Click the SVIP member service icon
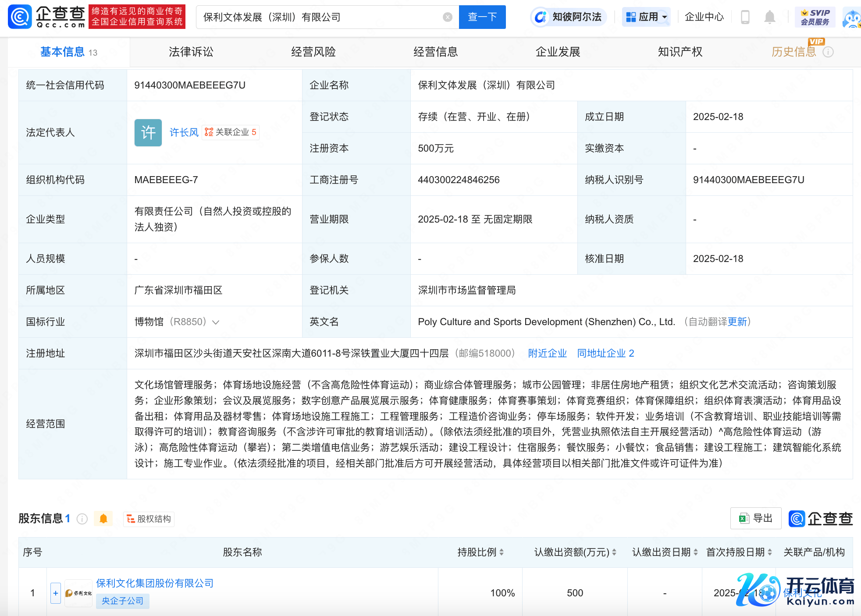 815,17
